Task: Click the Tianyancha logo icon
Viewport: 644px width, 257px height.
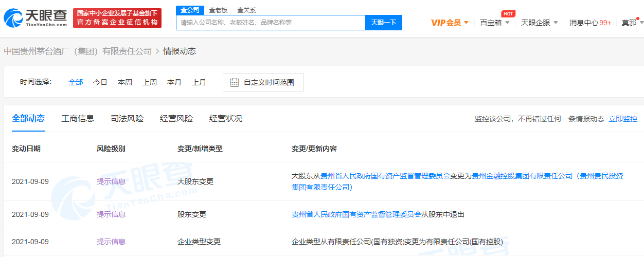Action: point(14,18)
